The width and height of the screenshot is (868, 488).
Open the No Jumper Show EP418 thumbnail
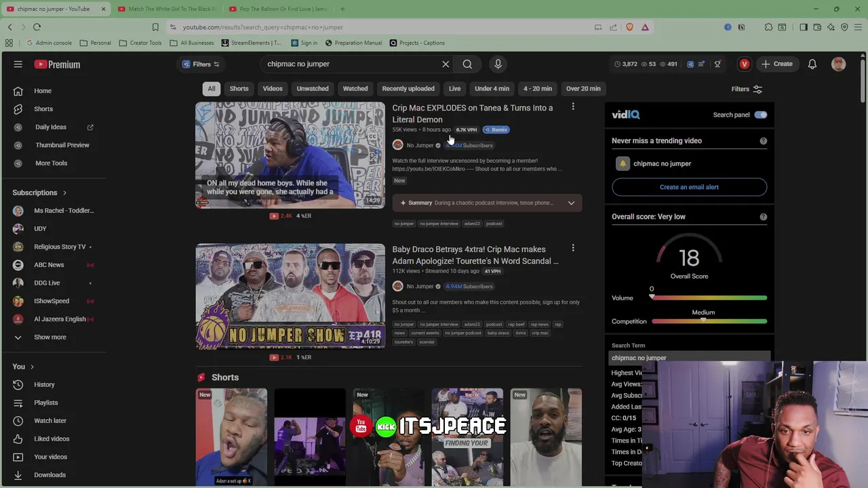(x=290, y=296)
